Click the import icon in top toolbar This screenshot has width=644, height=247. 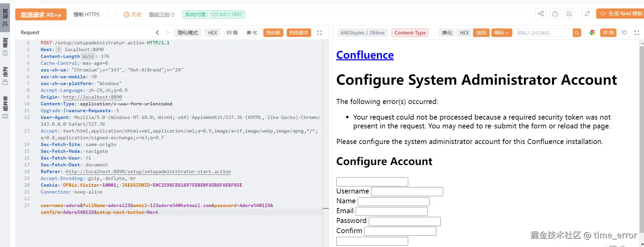(569, 14)
